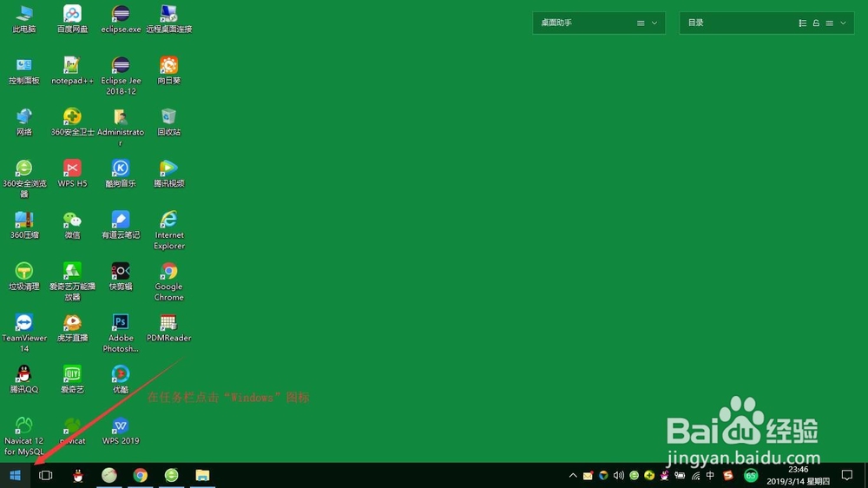Click the 目录 panel title
Viewport: 868px width, 488px height.
tap(695, 23)
